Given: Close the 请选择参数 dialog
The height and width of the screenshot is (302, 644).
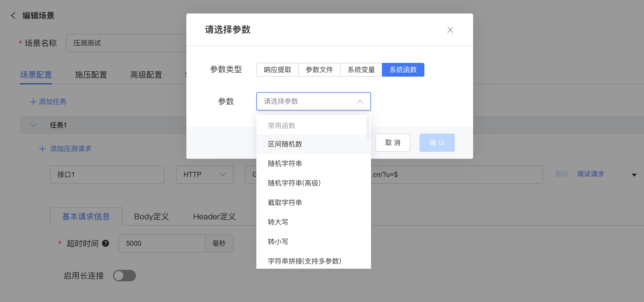Looking at the screenshot, I should point(450,30).
